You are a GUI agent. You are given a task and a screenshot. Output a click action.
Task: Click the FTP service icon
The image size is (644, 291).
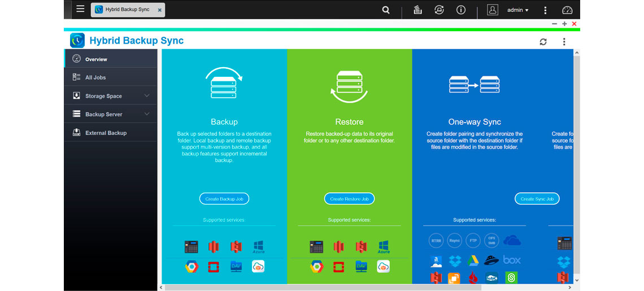click(x=473, y=241)
